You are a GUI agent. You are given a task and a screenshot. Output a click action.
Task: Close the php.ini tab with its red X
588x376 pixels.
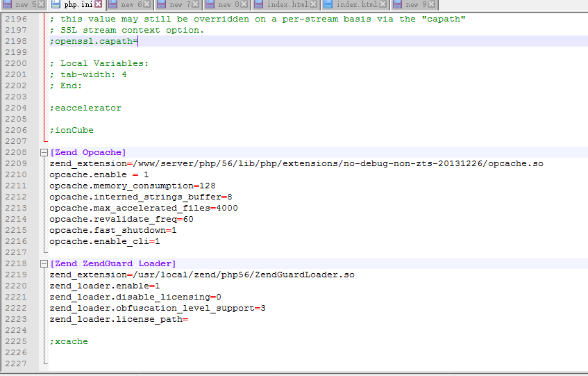pyautogui.click(x=99, y=4)
